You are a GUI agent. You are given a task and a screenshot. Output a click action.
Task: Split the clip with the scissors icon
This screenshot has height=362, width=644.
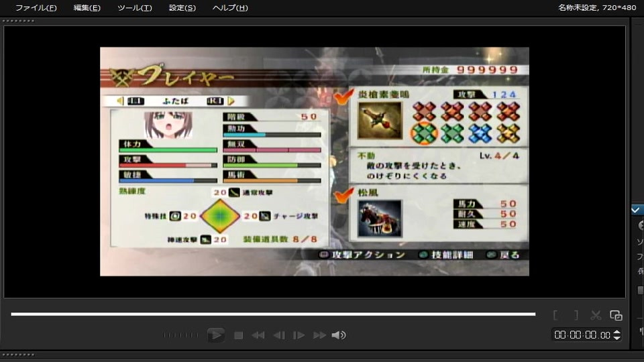tap(596, 315)
